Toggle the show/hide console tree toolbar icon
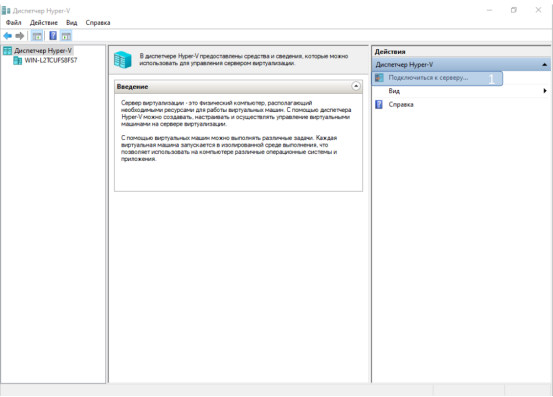553x397 pixels. (37, 36)
